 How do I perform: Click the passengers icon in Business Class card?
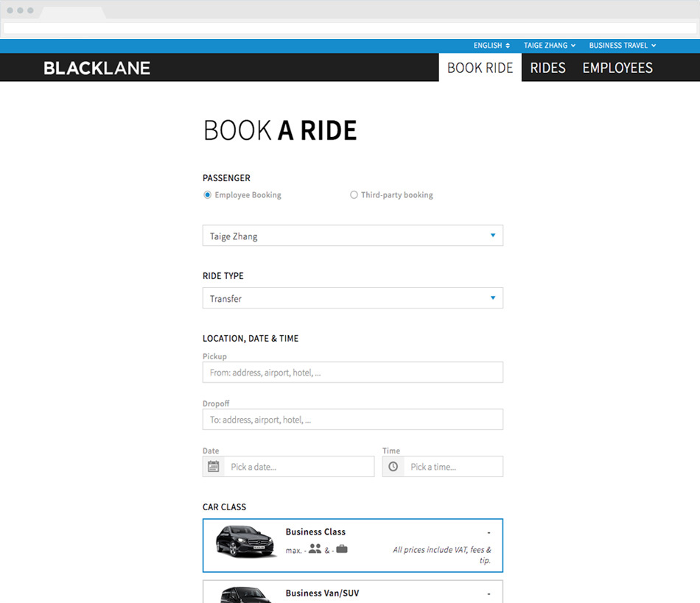[x=315, y=549]
